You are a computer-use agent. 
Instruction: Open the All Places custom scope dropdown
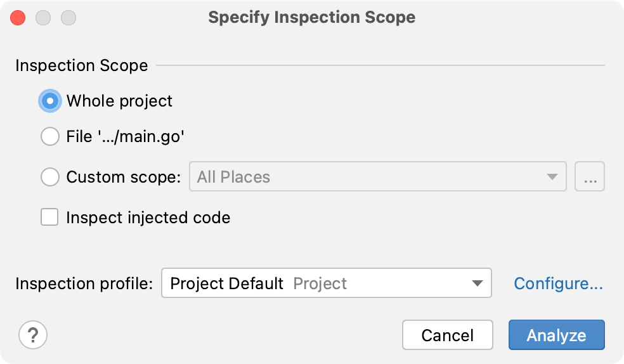pyautogui.click(x=368, y=177)
